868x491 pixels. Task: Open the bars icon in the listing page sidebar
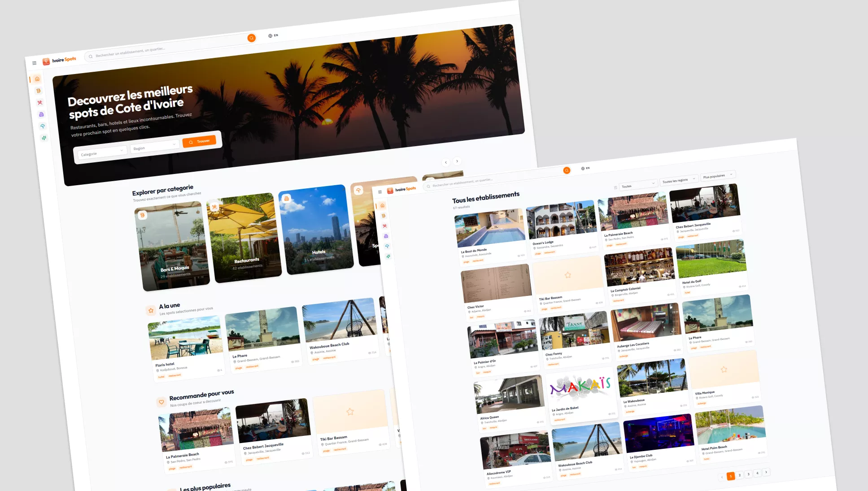point(384,216)
